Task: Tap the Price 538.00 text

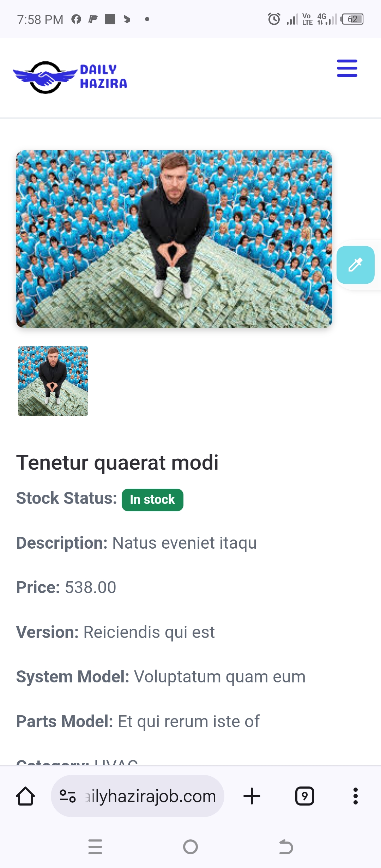Action: [x=66, y=587]
